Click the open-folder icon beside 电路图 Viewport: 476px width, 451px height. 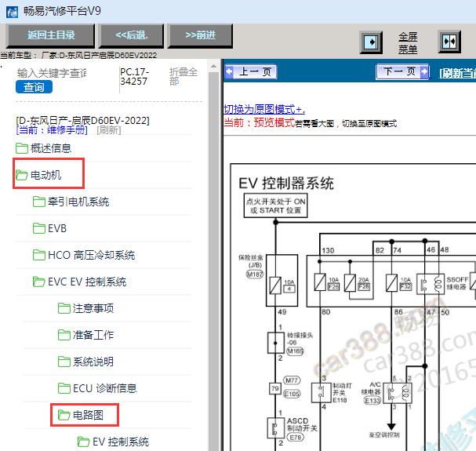(64, 415)
